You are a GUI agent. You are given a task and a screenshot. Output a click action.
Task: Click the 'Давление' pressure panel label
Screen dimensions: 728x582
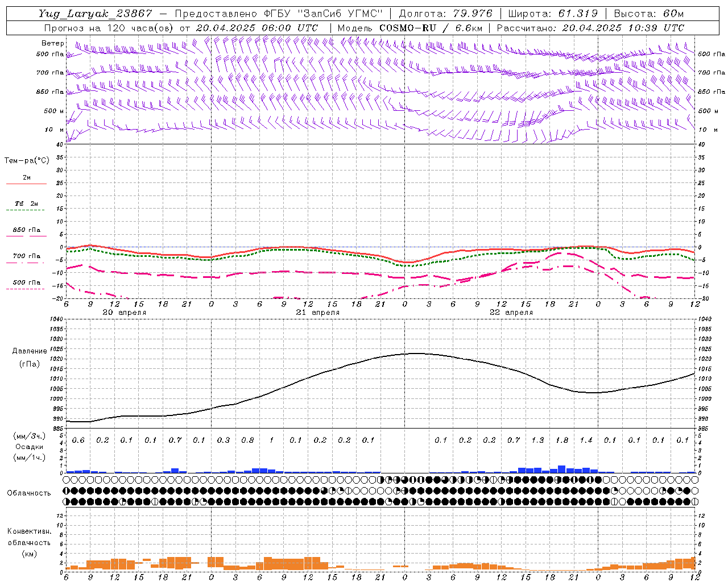pos(30,351)
